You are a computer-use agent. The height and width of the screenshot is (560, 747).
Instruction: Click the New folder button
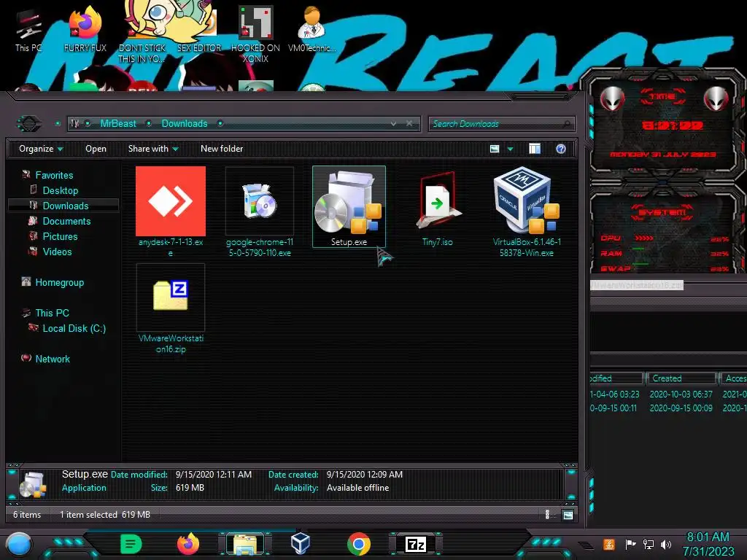coord(222,149)
